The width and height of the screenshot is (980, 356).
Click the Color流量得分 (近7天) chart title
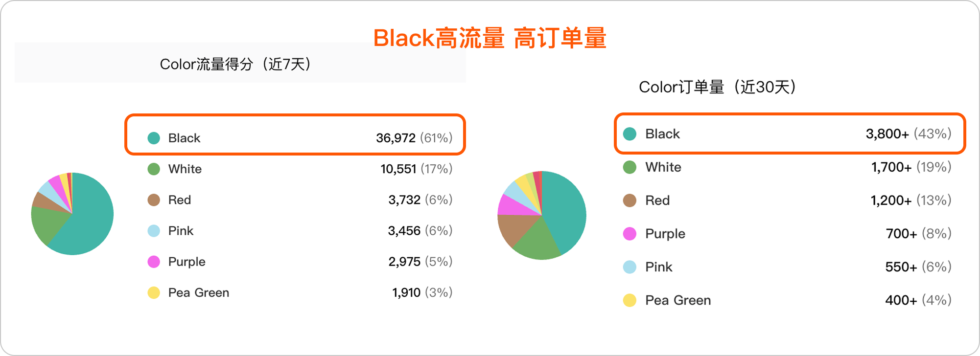pyautogui.click(x=236, y=64)
